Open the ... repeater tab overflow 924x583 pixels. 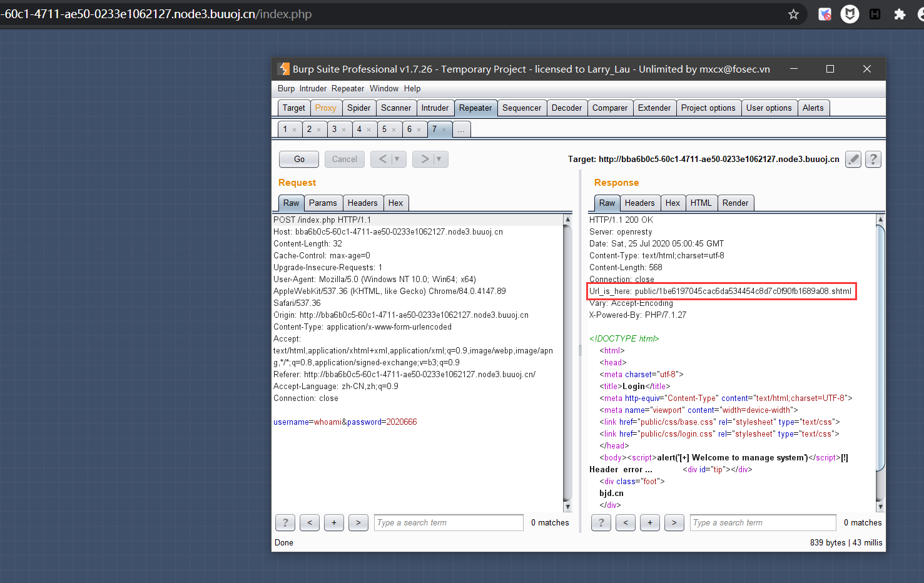click(x=461, y=129)
